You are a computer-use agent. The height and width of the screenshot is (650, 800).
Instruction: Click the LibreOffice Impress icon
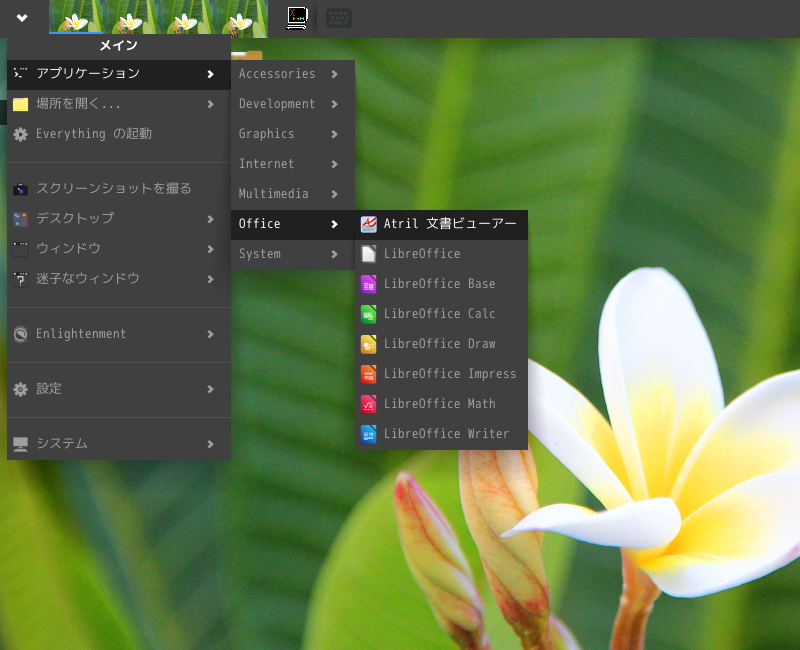tap(369, 374)
